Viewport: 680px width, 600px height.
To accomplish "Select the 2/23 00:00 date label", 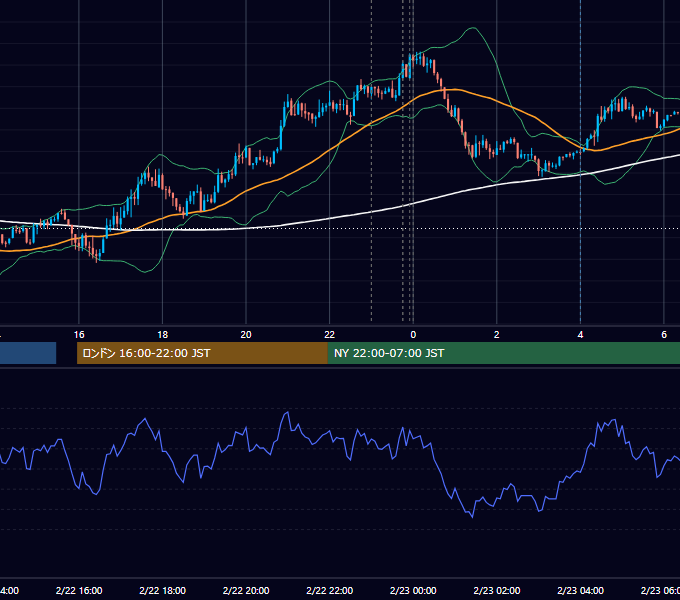I will pyautogui.click(x=413, y=590).
